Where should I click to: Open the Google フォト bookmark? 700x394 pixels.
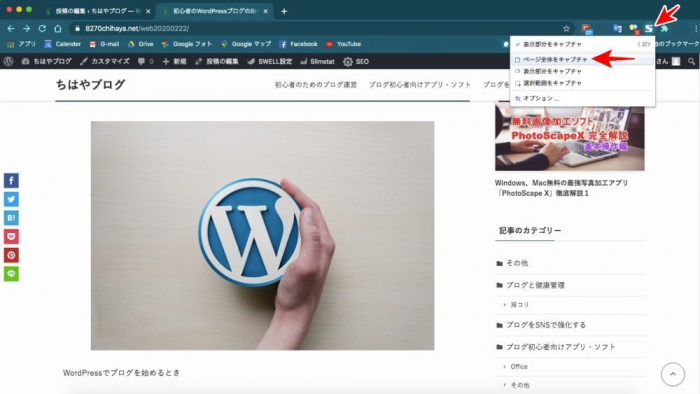point(187,44)
